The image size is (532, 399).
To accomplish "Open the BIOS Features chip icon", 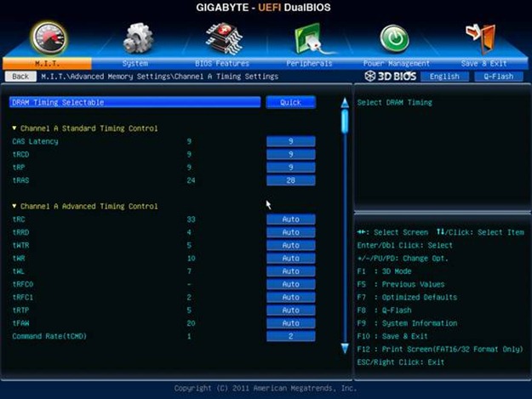I will (224, 38).
